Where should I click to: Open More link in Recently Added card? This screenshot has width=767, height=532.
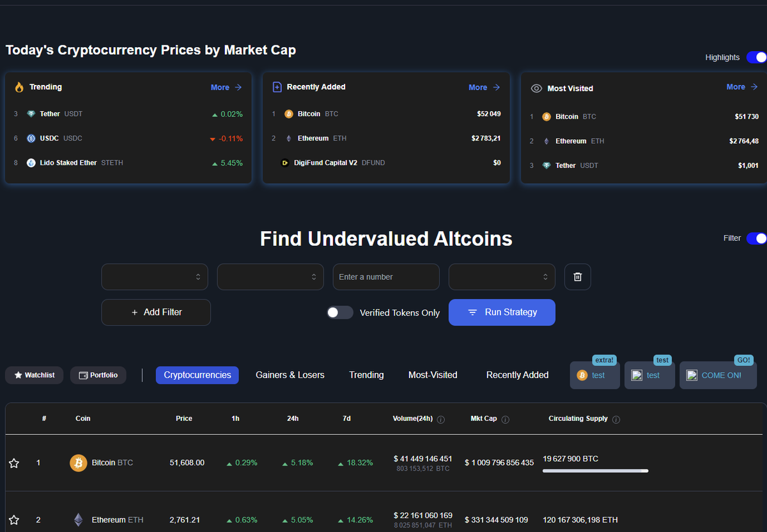pyautogui.click(x=484, y=87)
